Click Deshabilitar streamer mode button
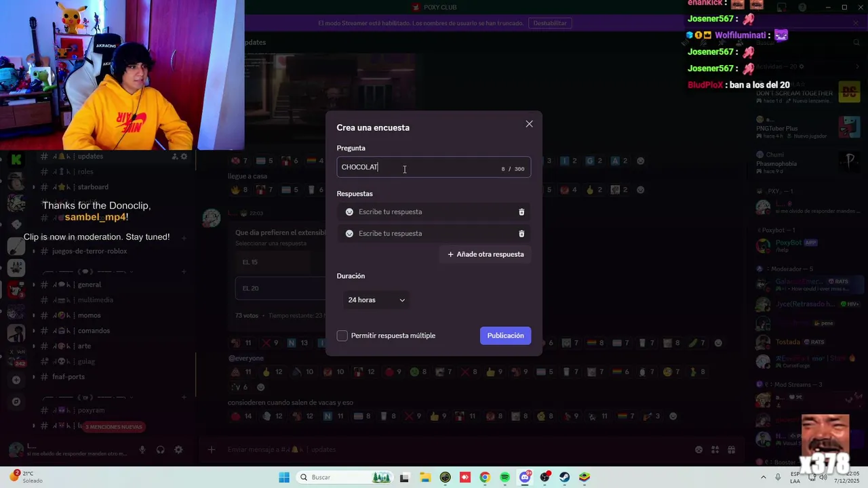 (x=549, y=23)
